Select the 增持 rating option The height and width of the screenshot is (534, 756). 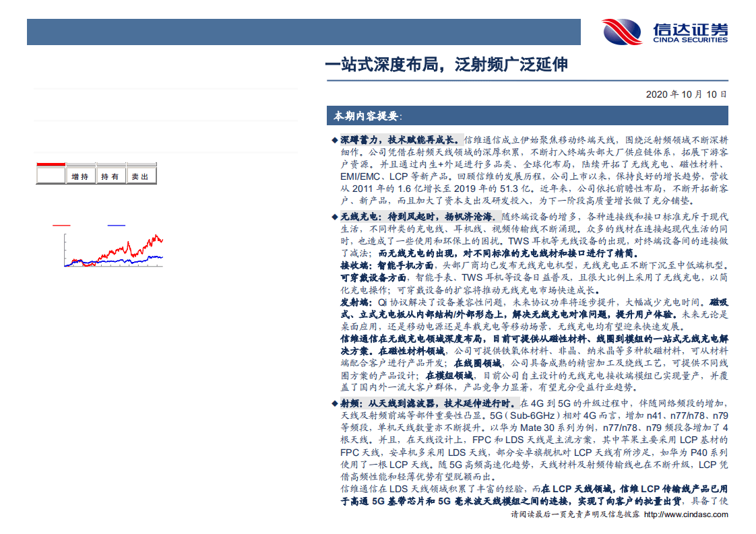point(80,176)
